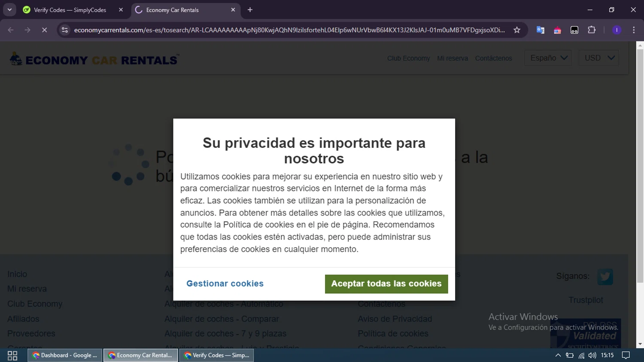View site information icon in address bar
This screenshot has height=362, width=644.
click(x=65, y=30)
